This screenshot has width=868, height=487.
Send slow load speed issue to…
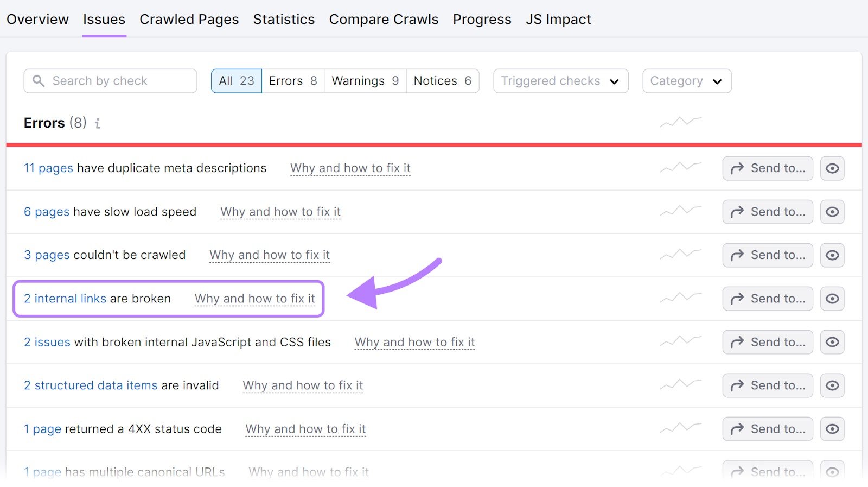coord(768,212)
